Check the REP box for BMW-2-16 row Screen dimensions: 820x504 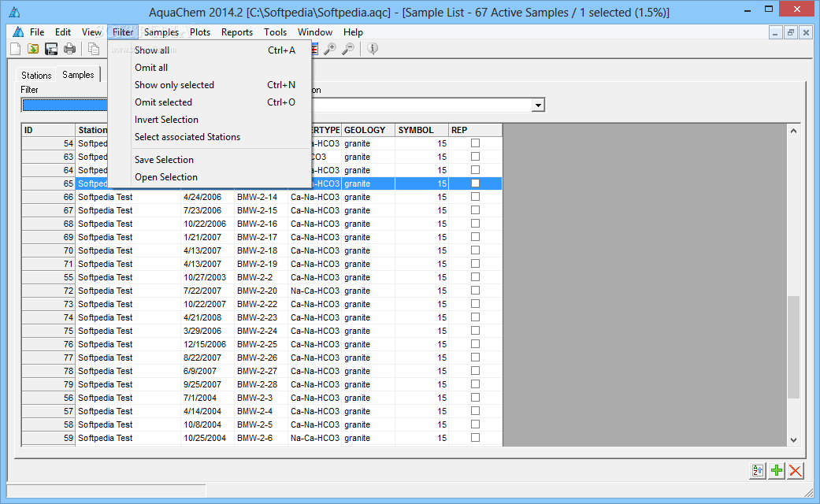coord(475,223)
